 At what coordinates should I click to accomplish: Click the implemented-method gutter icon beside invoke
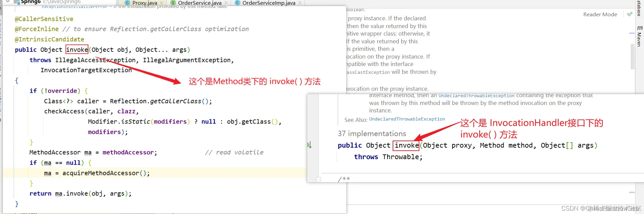[x=309, y=145]
